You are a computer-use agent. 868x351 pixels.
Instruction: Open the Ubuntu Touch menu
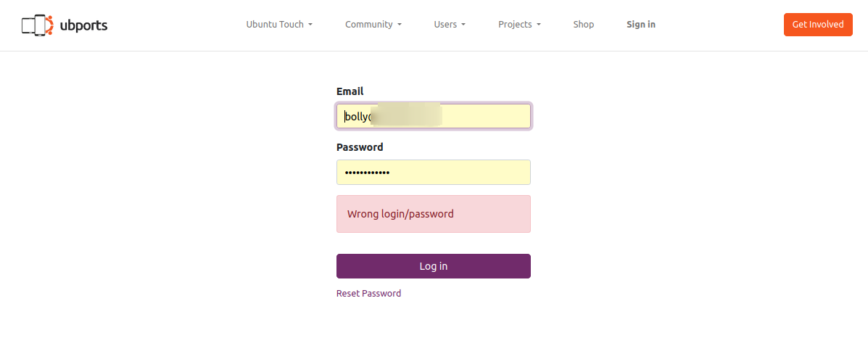click(275, 25)
